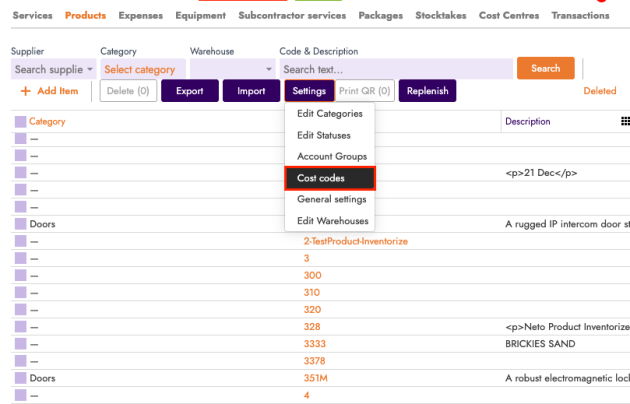Tick the select-all checkbox in Category header
The image size is (630, 404).
[20, 122]
